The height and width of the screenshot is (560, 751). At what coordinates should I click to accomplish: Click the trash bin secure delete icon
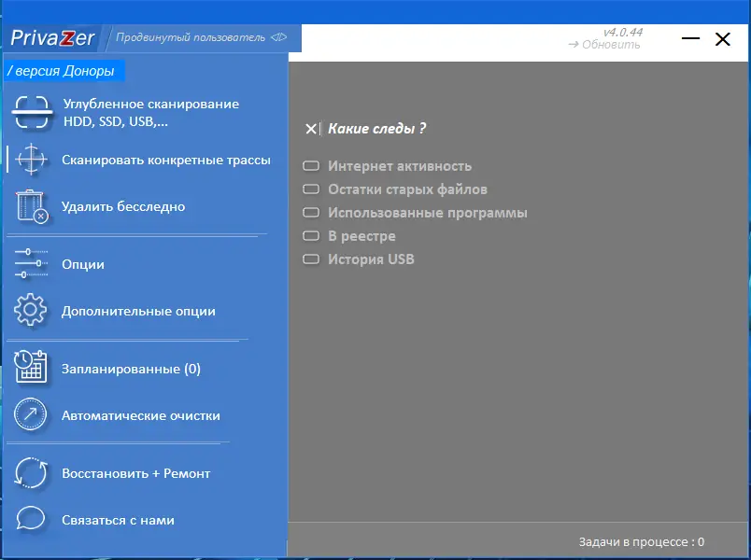click(x=32, y=206)
